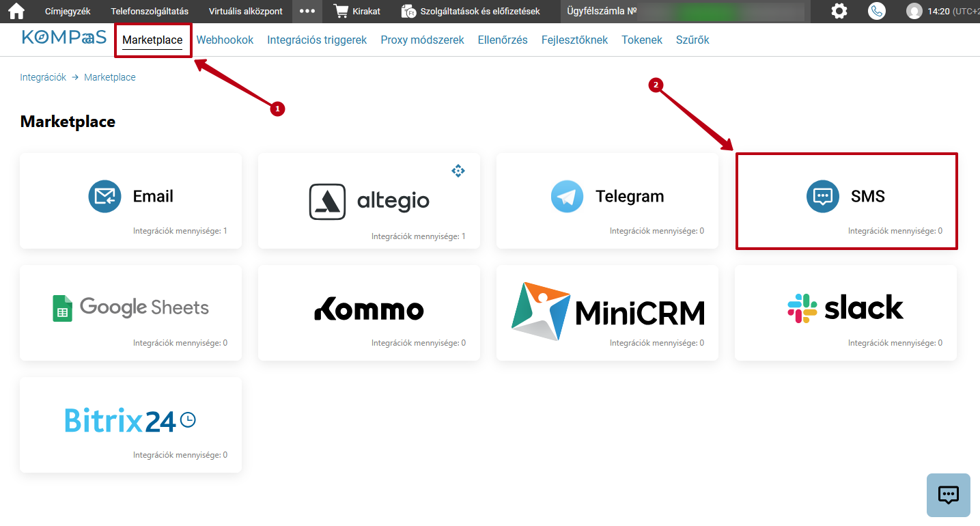Open Virtuális alközpont menu item

(x=246, y=12)
